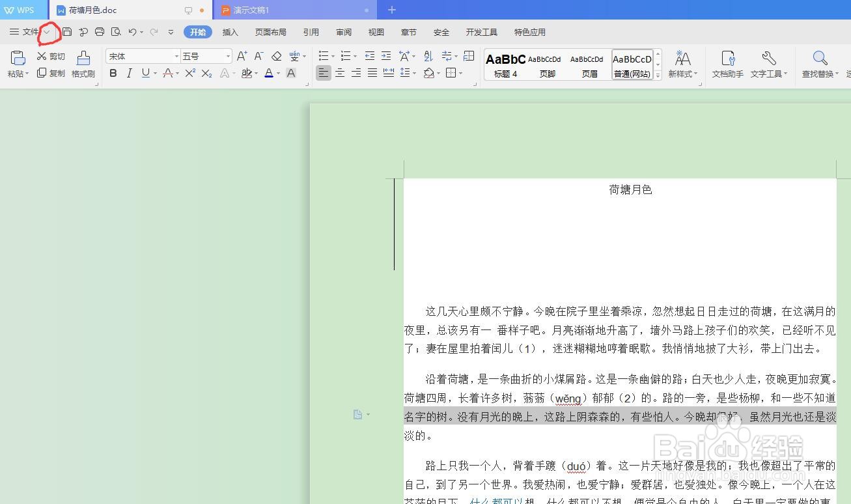This screenshot has width=851, height=504.
Task: Open Print Preview icon
Action: 116,32
